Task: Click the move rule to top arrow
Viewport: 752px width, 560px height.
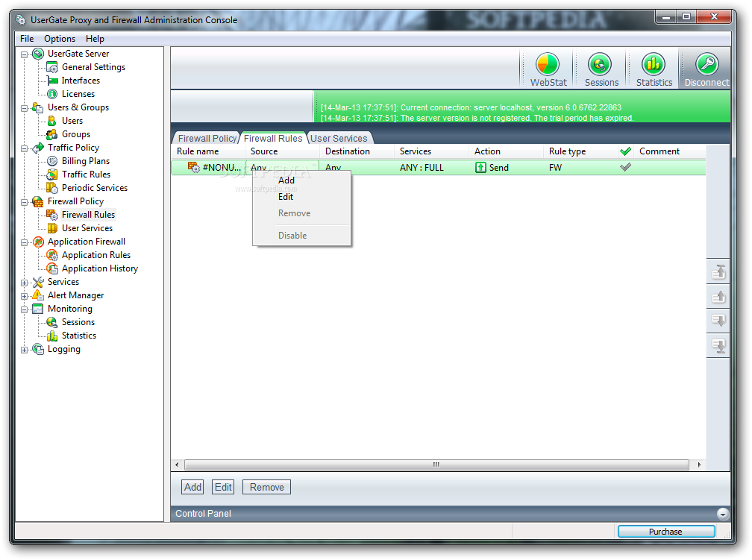Action: (718, 272)
